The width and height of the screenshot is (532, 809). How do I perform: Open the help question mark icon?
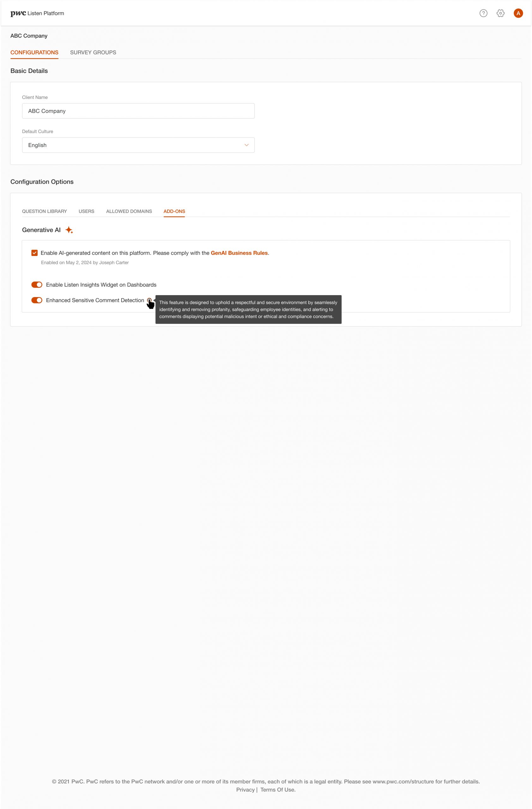click(x=483, y=13)
